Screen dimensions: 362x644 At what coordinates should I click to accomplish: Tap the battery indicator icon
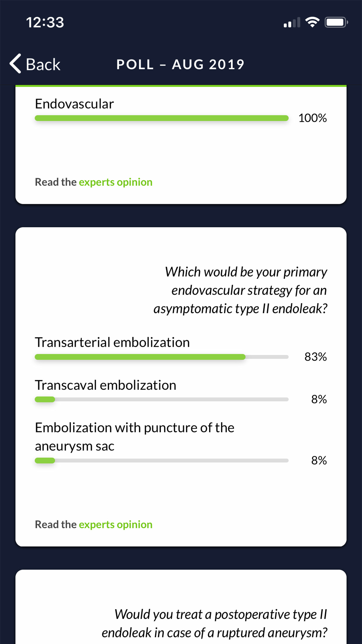(336, 22)
